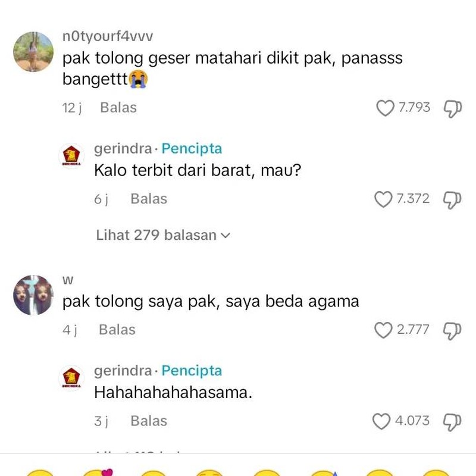Dislike the "beda agama" comment

click(x=451, y=330)
